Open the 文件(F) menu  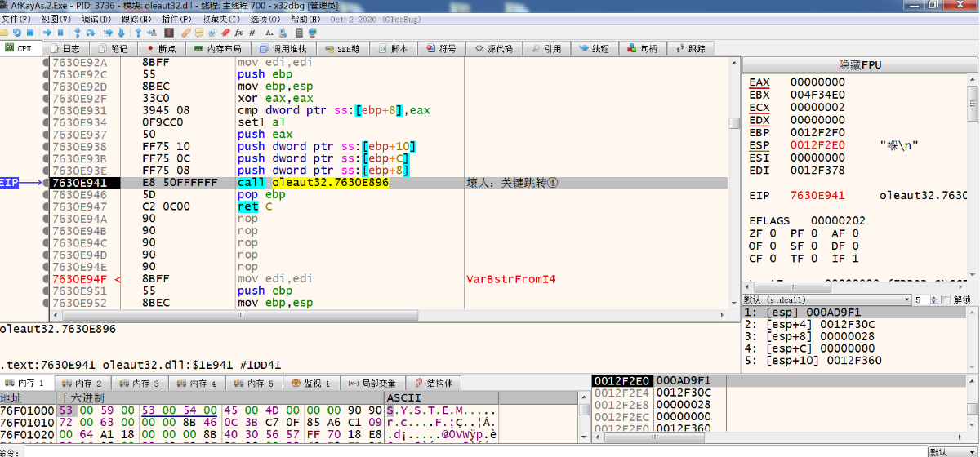(16, 18)
